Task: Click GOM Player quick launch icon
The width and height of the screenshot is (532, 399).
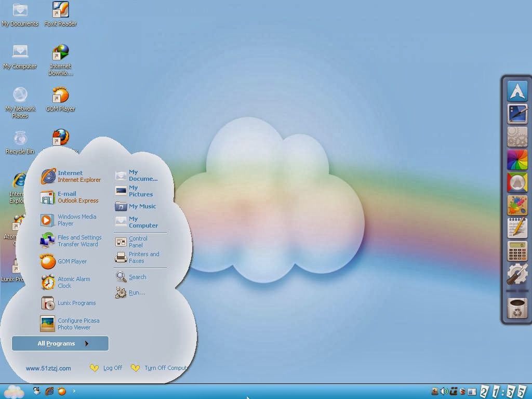Action: coord(62,391)
